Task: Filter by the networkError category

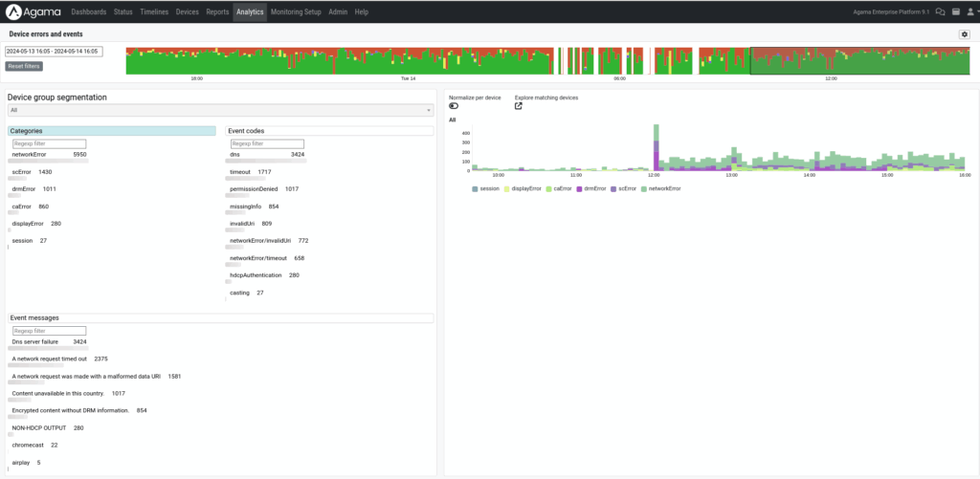Action: [x=29, y=154]
